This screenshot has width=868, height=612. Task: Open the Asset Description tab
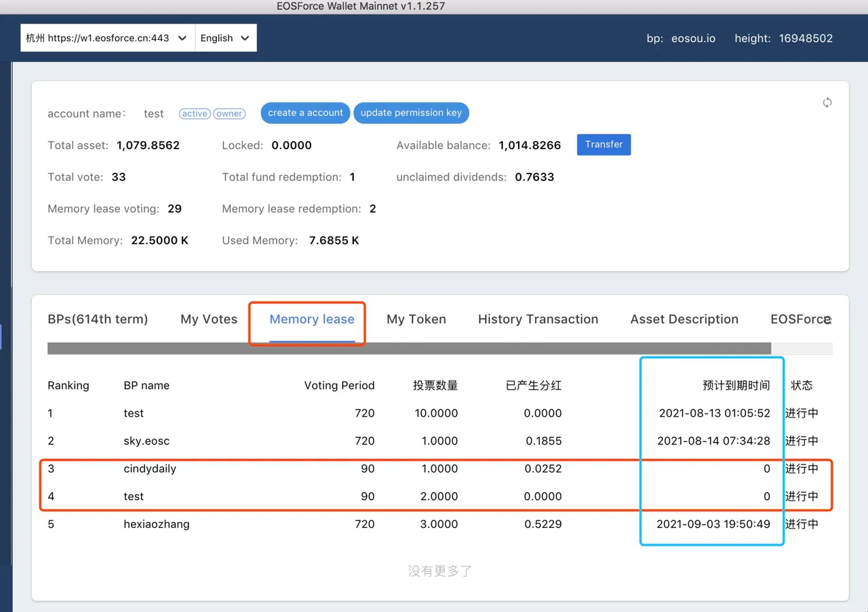click(684, 319)
